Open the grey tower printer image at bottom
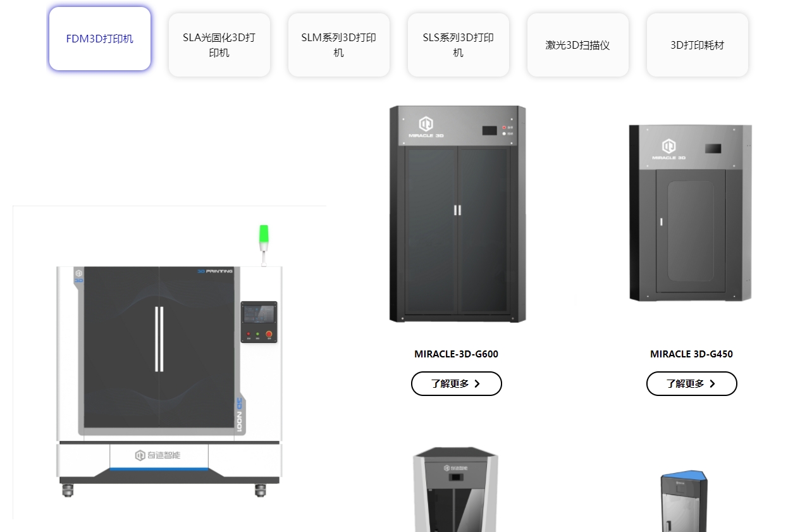 pyautogui.click(x=456, y=489)
